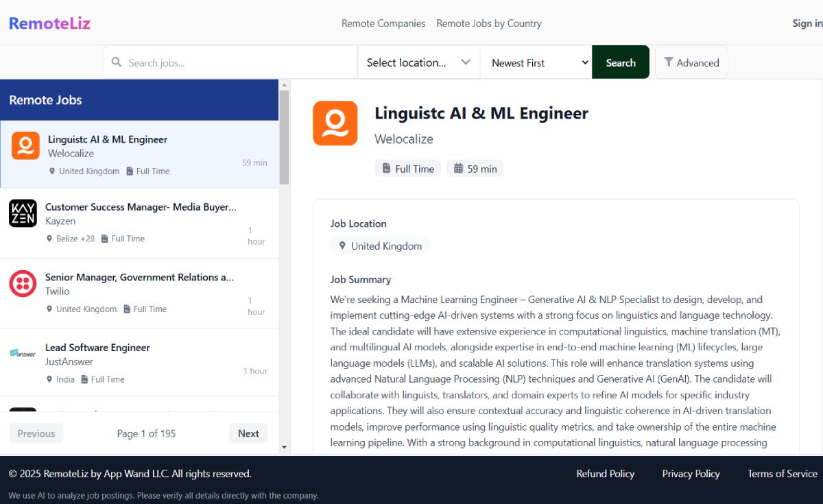Open Refund Policy link
This screenshot has width=823, height=504.
606,474
